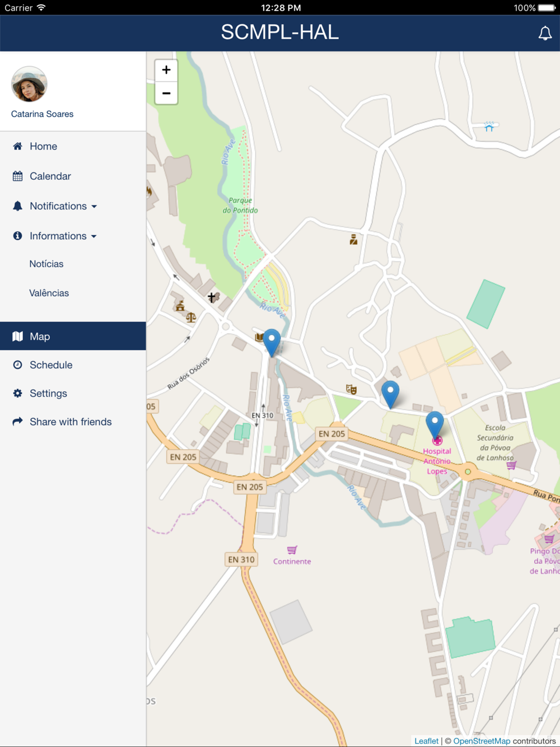Click the Calendar icon in sidebar
560x747 pixels.
pos(18,176)
